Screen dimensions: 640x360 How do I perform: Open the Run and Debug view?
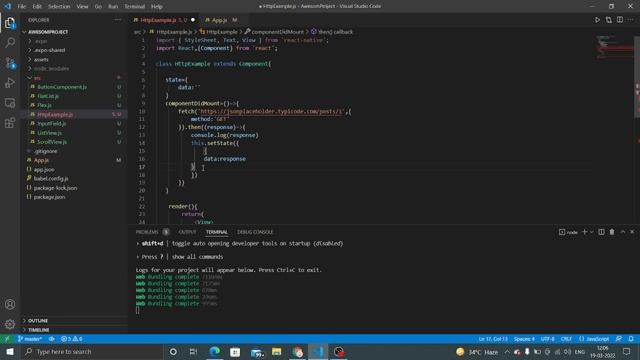[x=10, y=83]
